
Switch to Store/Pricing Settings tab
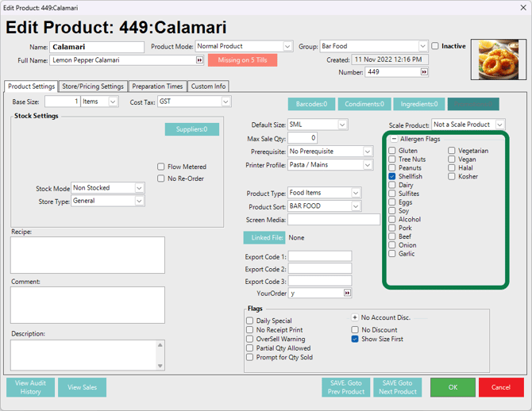click(93, 86)
